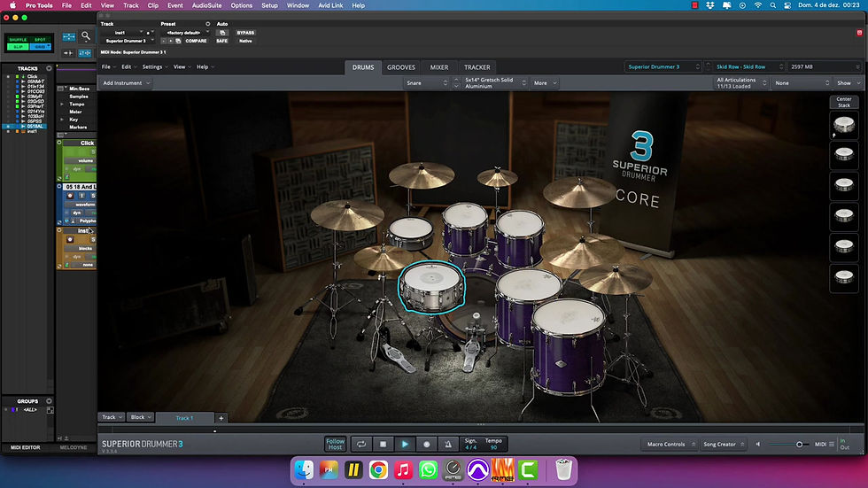Switch to the TRACKER tab

[477, 67]
